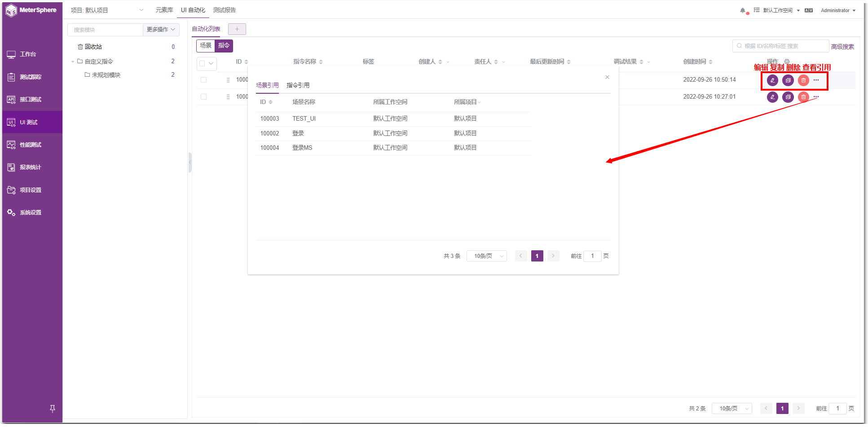
Task: Click the ID/名称/标签 search field
Action: point(781,46)
